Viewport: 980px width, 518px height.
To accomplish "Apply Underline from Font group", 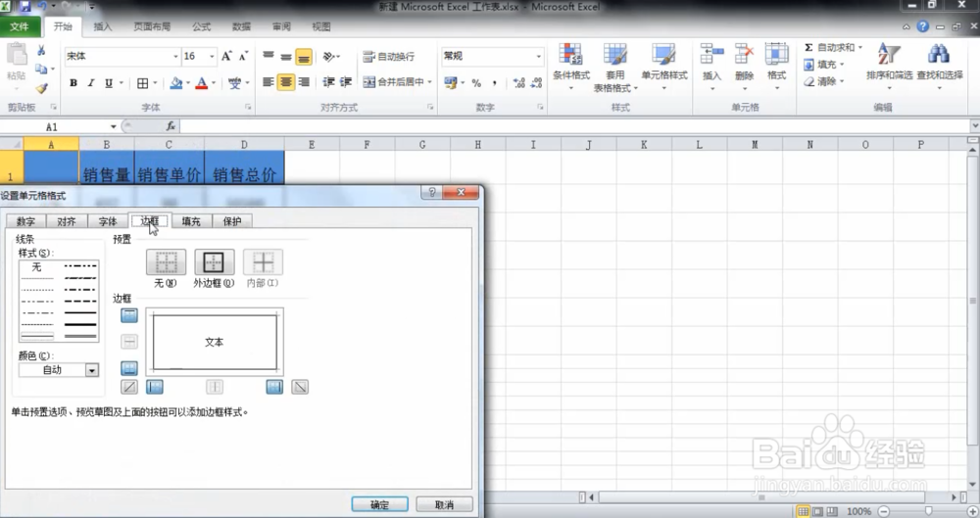I will (109, 83).
